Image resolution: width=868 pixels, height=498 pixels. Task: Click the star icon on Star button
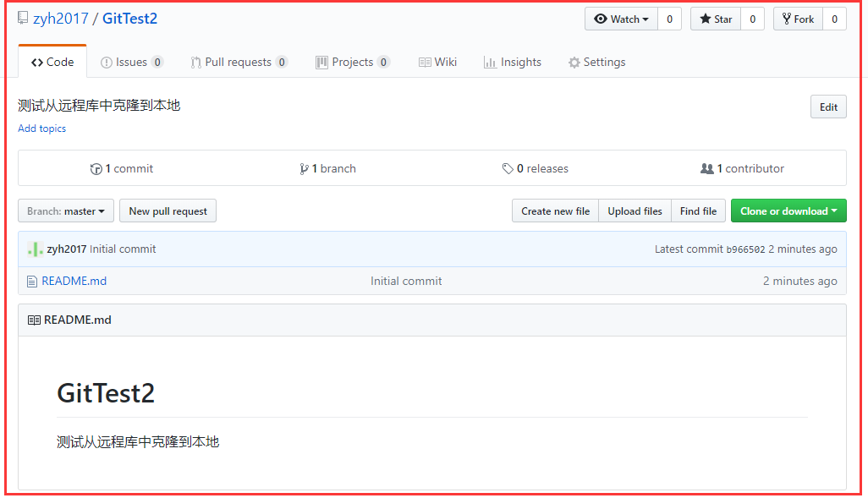point(706,19)
